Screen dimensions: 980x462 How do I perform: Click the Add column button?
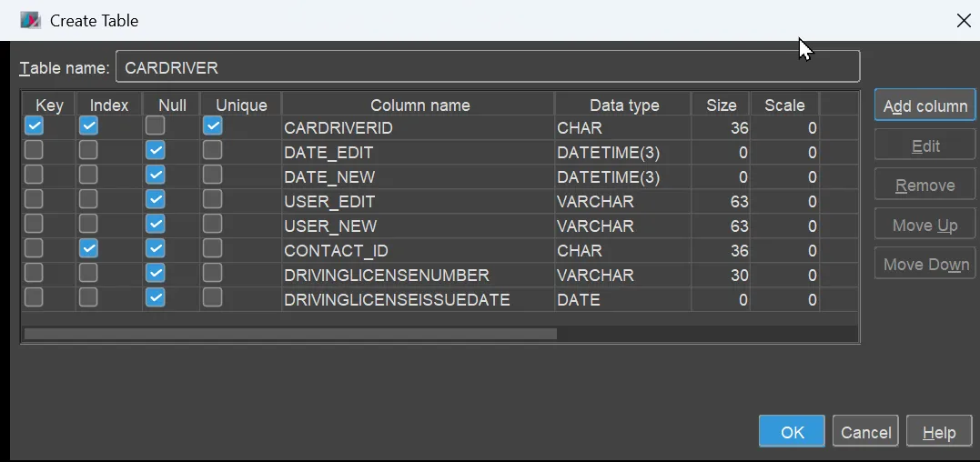coord(925,105)
